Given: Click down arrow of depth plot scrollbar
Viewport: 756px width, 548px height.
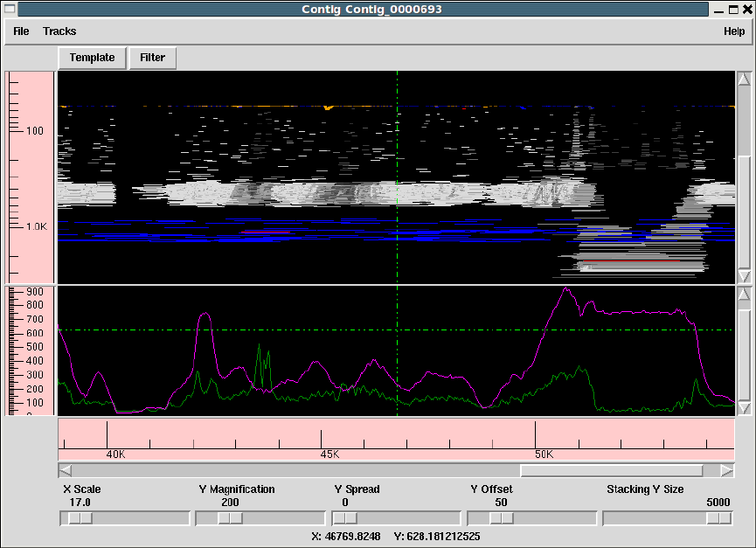Looking at the screenshot, I should (x=744, y=408).
